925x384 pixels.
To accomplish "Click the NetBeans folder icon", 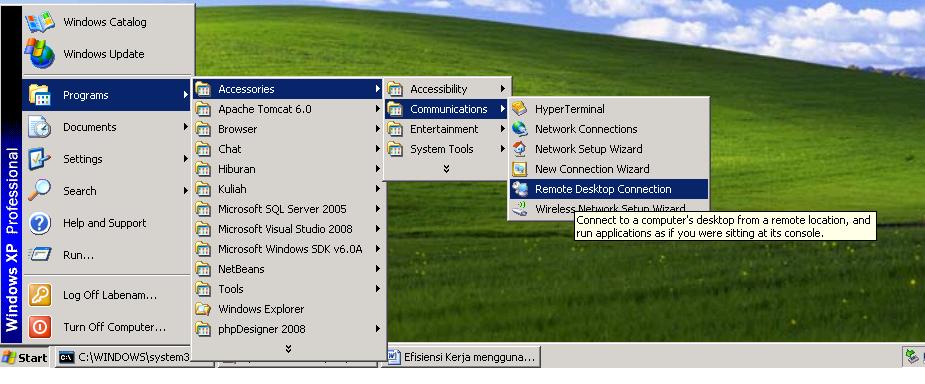I will [203, 269].
